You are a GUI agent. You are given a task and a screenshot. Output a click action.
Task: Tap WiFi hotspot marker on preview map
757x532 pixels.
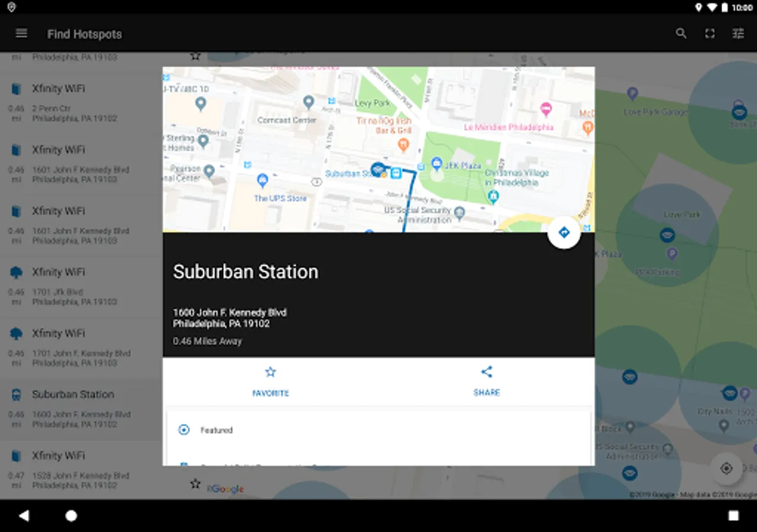tap(377, 168)
